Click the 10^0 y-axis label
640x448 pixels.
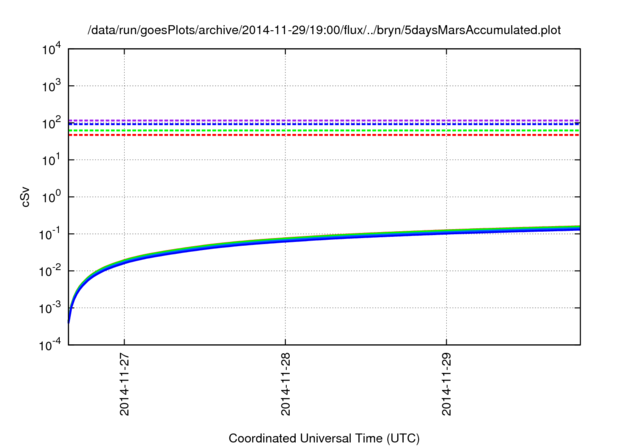51,197
